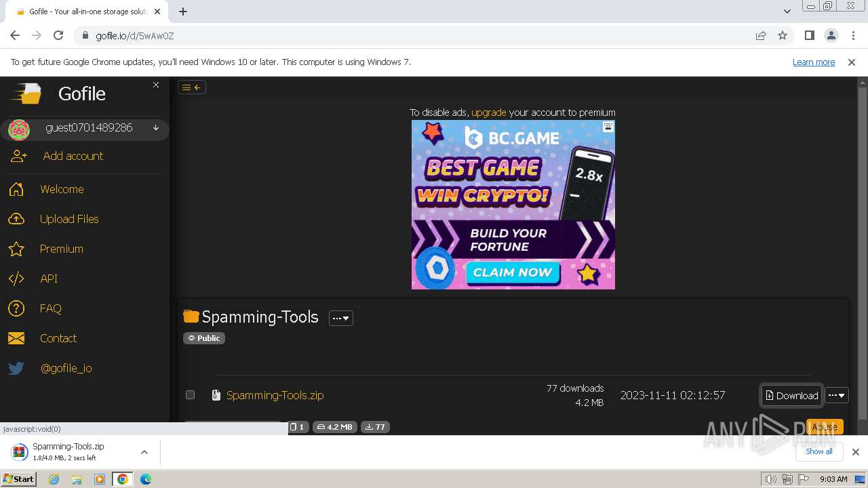Image resolution: width=868 pixels, height=488 pixels.
Task: Go to the Welcome page
Action: point(62,189)
